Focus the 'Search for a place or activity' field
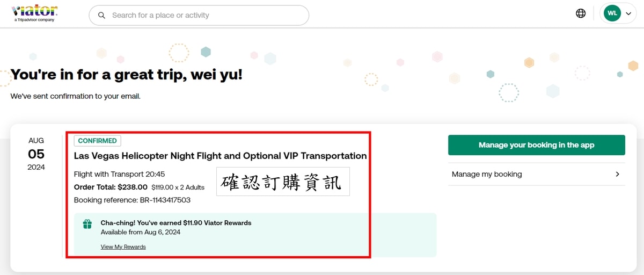The width and height of the screenshot is (644, 275). [199, 15]
